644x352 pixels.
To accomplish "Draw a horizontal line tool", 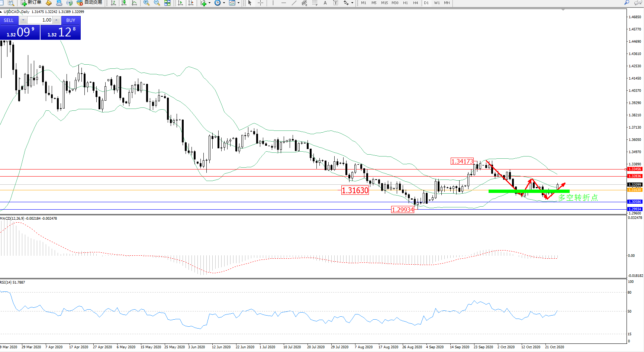I will click(284, 3).
